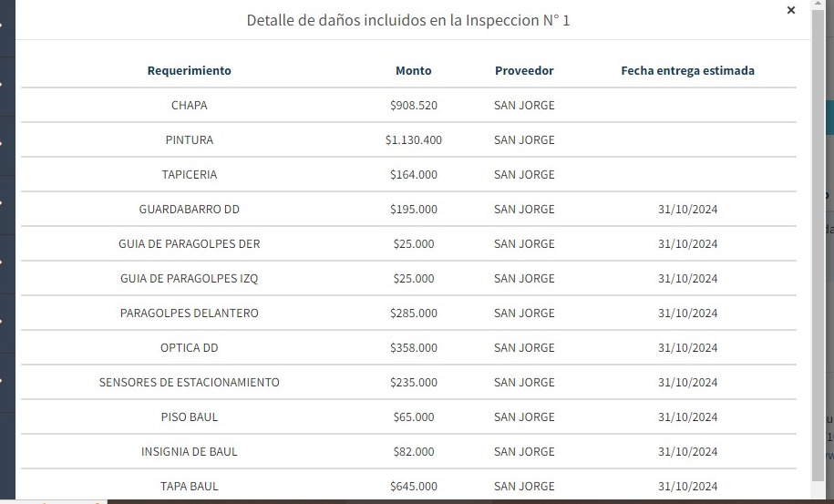Close the Inspeccion N° 1 damage details dialog

[x=790, y=11]
